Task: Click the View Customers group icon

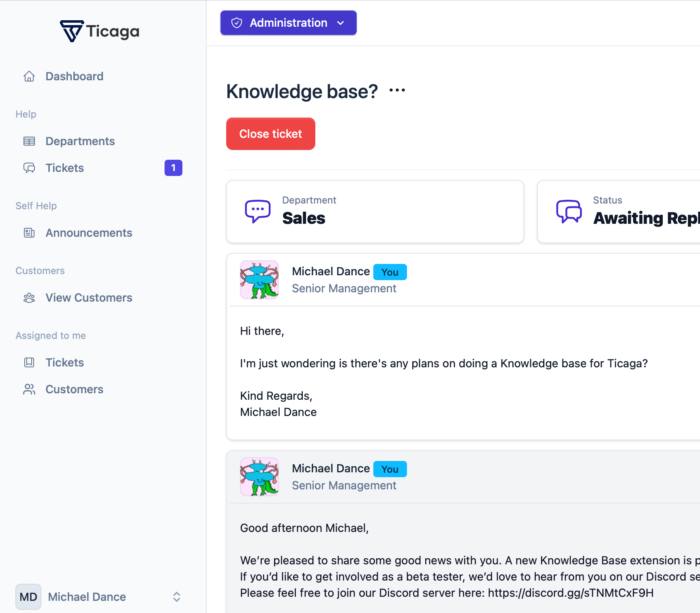Action: [x=29, y=298]
